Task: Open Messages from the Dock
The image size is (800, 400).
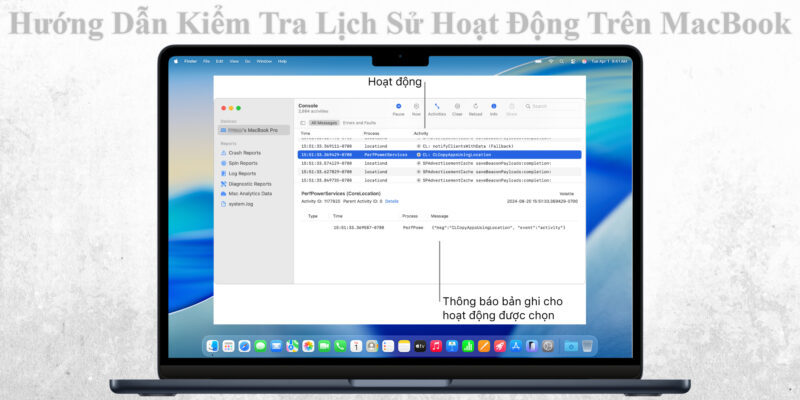Action: 260,346
